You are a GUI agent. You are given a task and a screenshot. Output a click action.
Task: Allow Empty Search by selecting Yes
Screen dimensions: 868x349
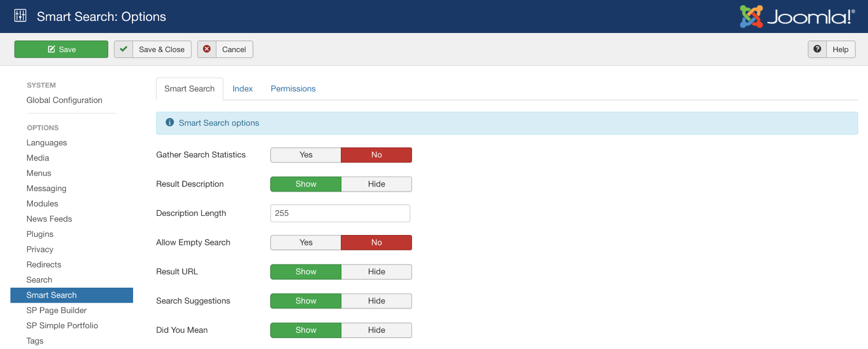point(306,242)
